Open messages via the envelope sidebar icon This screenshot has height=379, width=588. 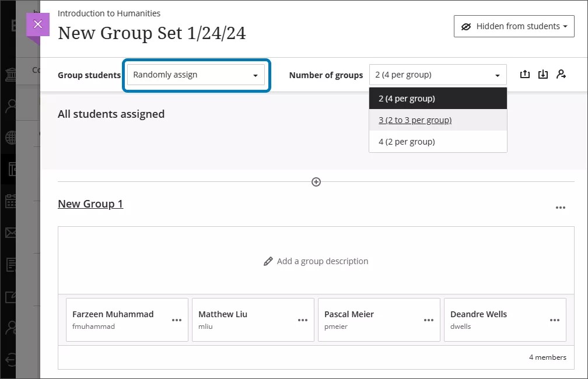point(10,233)
